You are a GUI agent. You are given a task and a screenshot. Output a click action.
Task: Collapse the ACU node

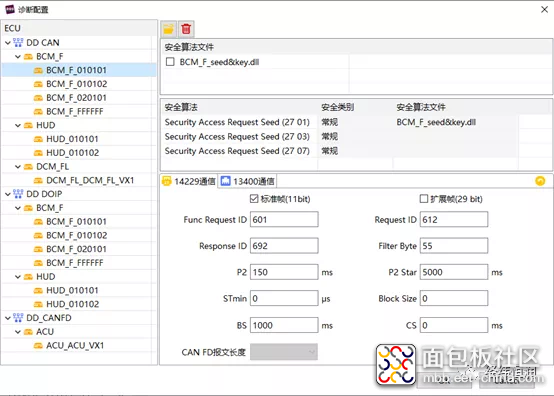[x=18, y=332]
